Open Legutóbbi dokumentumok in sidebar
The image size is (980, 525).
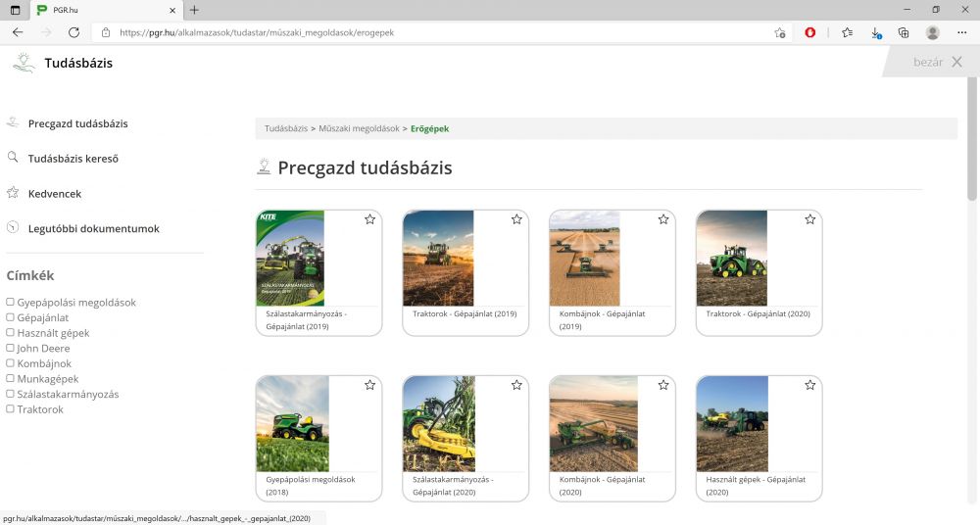click(94, 229)
